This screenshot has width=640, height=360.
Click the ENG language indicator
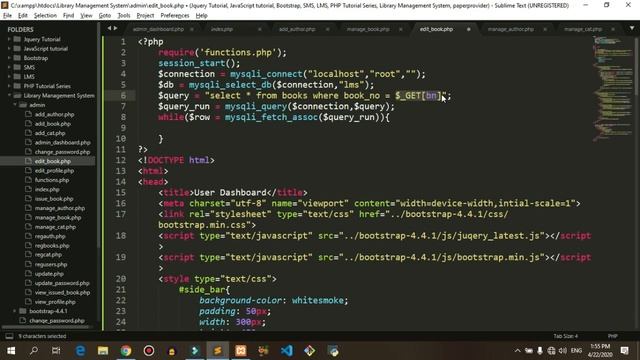(576, 351)
